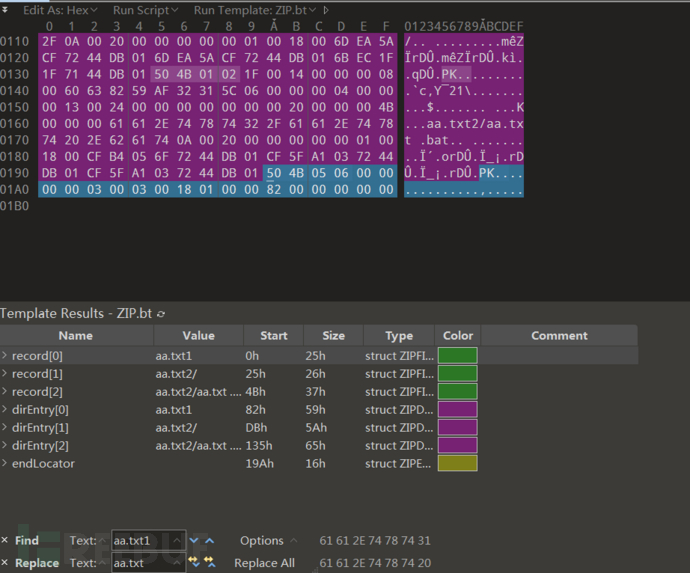Click the green color swatch for record[1]

pos(457,373)
